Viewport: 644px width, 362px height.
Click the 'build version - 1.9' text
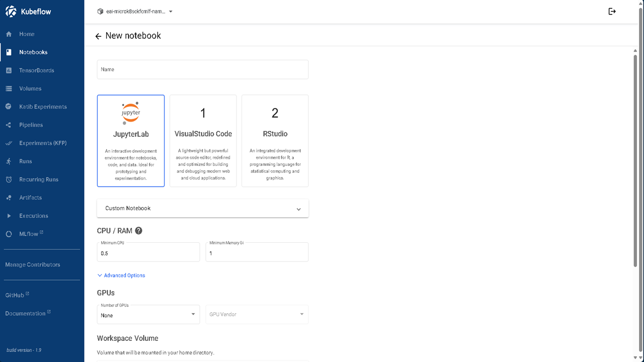pyautogui.click(x=24, y=350)
